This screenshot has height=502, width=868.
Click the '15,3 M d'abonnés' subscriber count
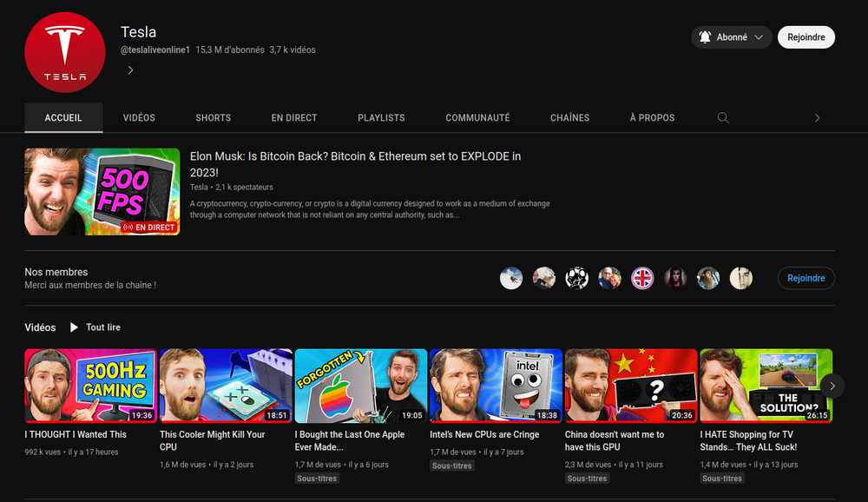[230, 50]
